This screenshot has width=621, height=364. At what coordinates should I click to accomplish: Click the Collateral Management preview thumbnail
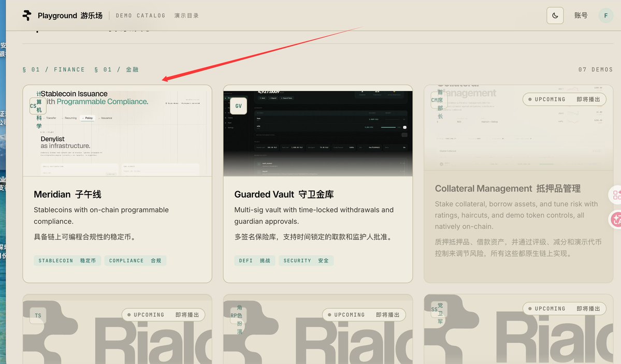(518, 127)
